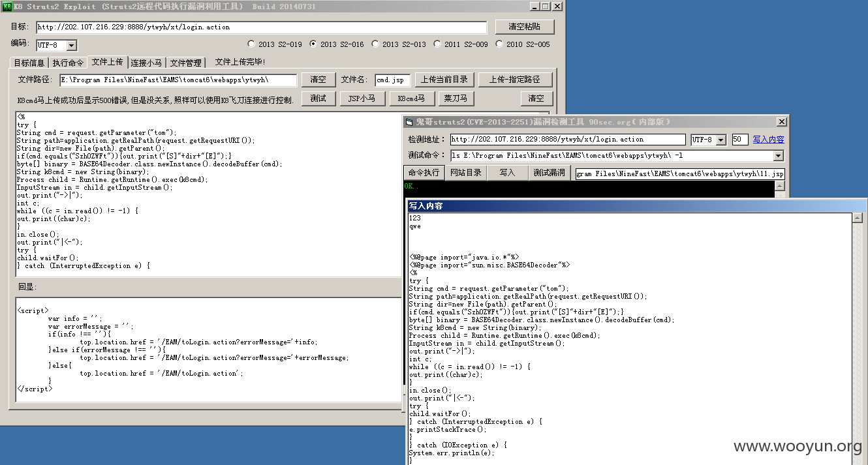
Task: Switch to the 连接小马 tab
Action: pos(146,63)
